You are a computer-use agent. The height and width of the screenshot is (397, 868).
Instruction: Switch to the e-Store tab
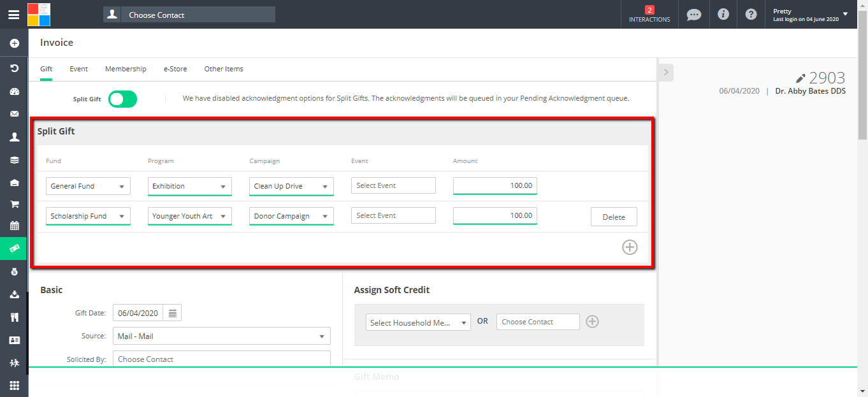click(x=175, y=69)
